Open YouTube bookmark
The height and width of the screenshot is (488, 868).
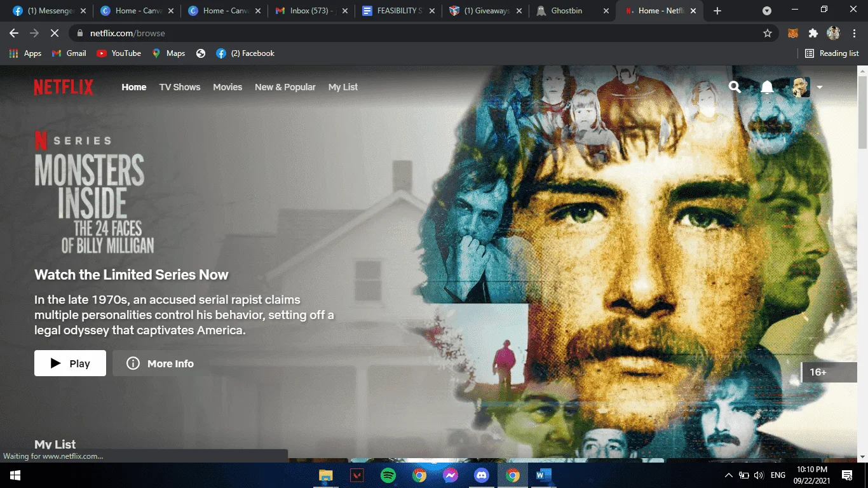tap(119, 53)
